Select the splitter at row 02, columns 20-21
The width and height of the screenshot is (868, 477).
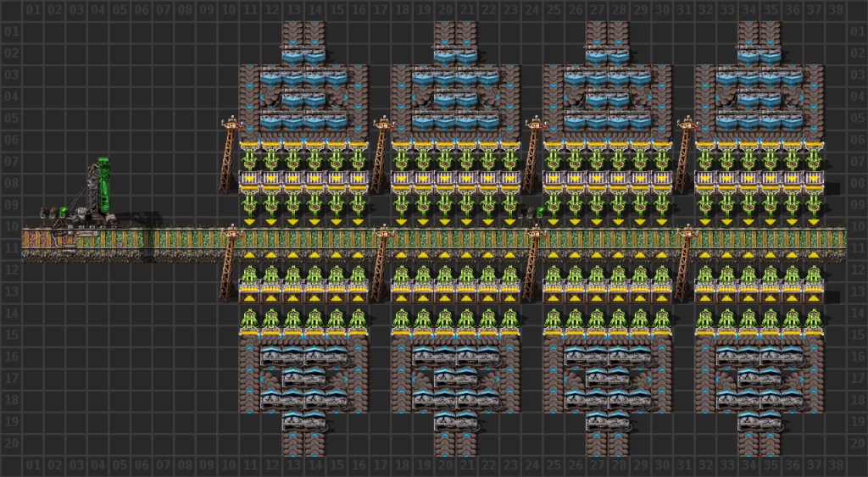coord(455,55)
